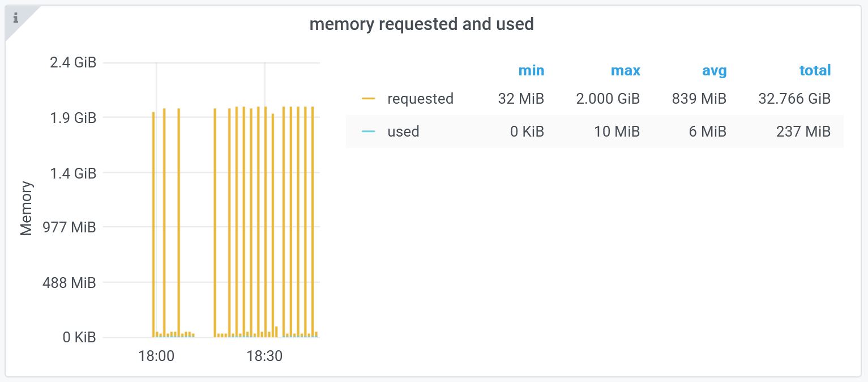Screen dimensions: 868x382
Task: Sort legend by min column
Action: tap(531, 71)
